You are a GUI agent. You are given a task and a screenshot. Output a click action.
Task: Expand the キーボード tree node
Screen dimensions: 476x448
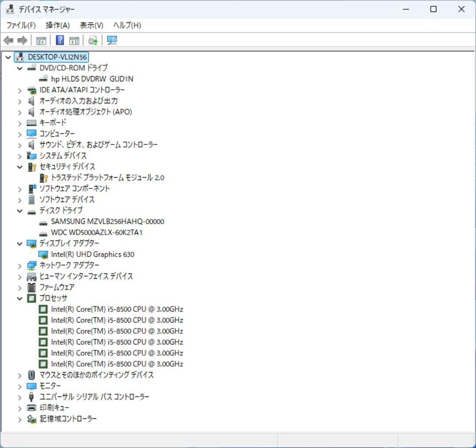click(x=19, y=122)
